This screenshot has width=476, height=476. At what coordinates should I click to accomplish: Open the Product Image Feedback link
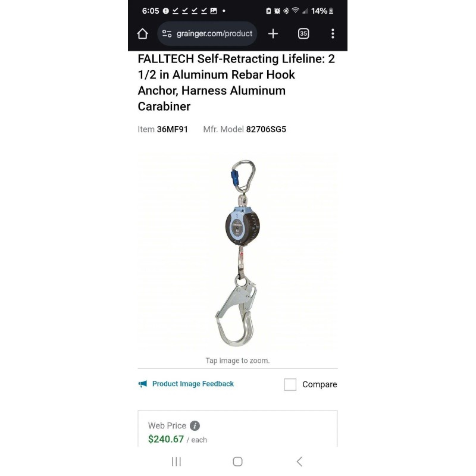click(x=193, y=384)
